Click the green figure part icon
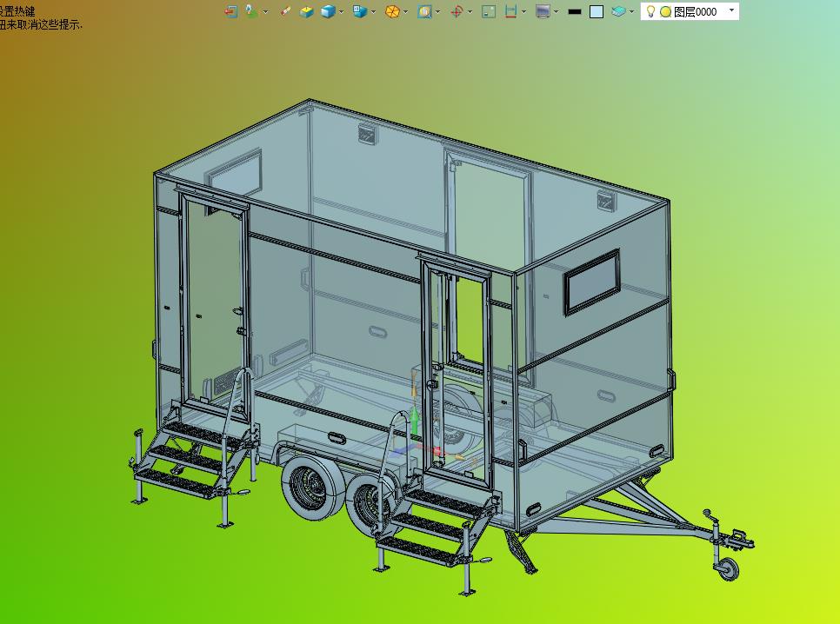This screenshot has width=840, height=624. (251, 11)
